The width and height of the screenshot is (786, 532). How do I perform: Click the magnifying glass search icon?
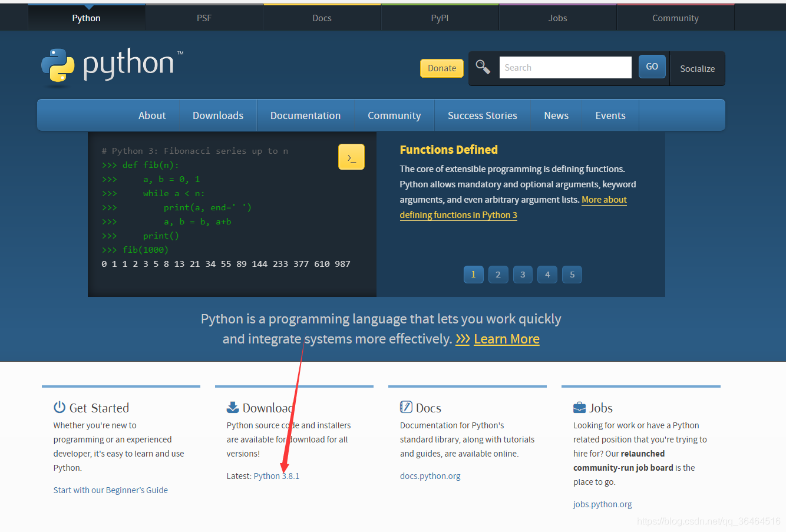coord(483,67)
